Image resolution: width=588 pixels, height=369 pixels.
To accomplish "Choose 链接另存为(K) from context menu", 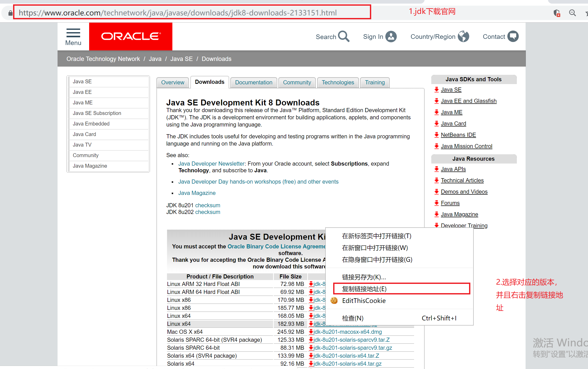I will click(364, 277).
